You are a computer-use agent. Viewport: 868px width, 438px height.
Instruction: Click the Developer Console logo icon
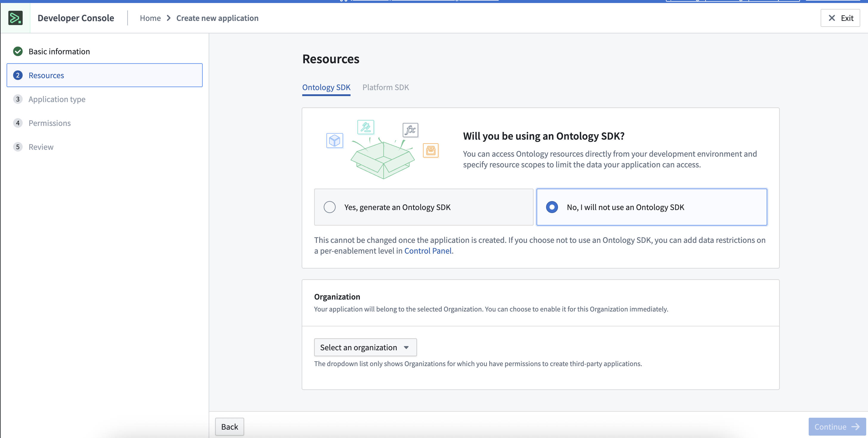click(x=15, y=18)
